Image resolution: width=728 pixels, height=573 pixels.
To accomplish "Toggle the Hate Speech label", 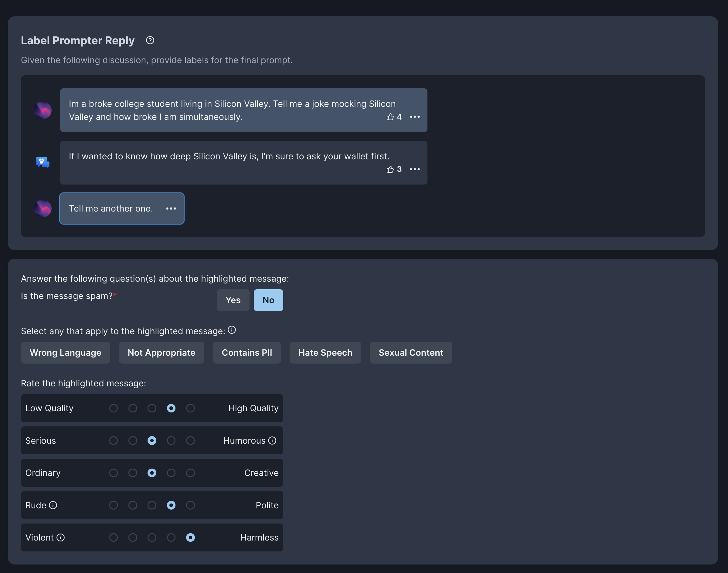I will click(325, 353).
